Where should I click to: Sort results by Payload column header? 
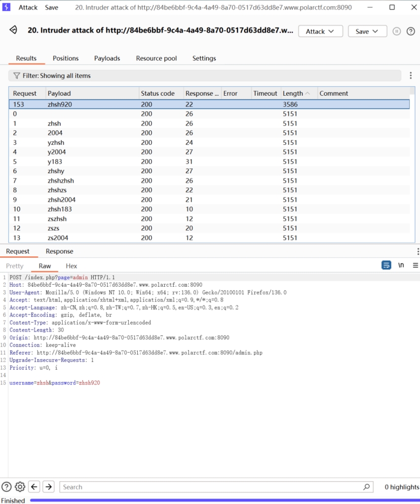click(92, 93)
